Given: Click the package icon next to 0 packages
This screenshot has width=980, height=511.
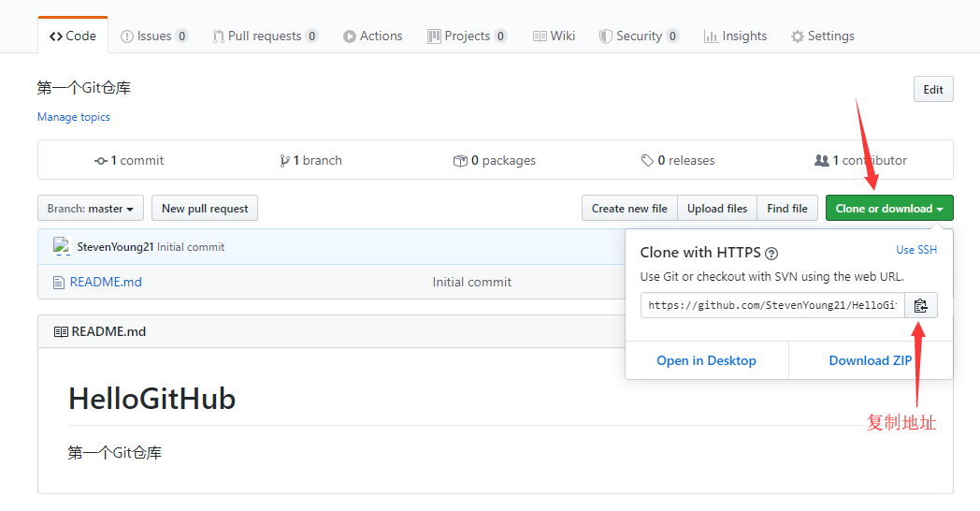Looking at the screenshot, I should point(460,161).
